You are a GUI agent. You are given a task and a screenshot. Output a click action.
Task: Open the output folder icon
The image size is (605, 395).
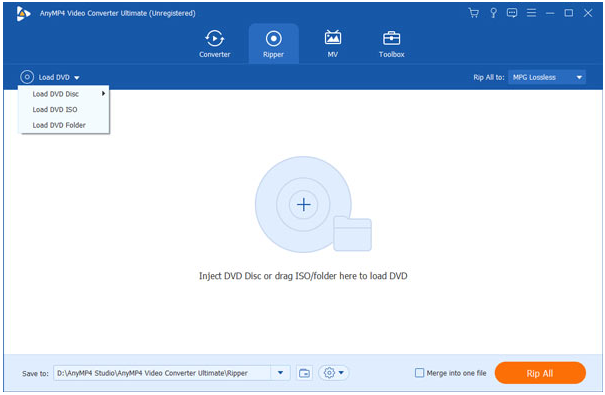304,373
